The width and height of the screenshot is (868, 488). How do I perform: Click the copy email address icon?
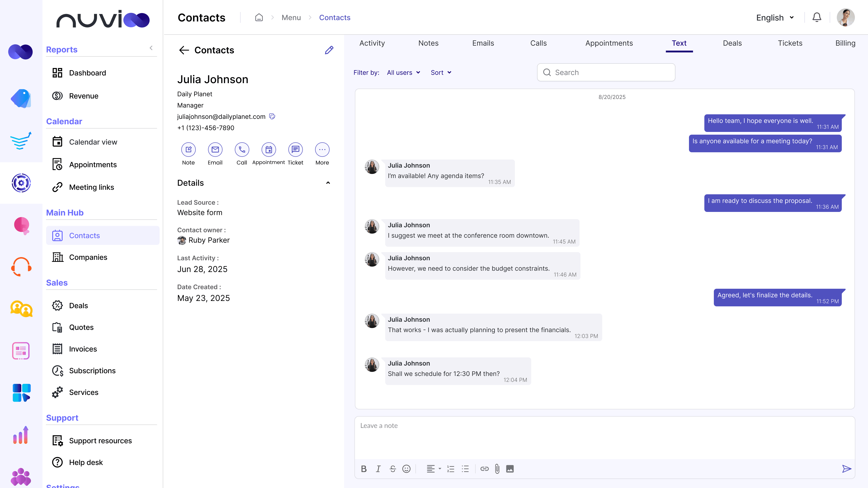point(272,117)
